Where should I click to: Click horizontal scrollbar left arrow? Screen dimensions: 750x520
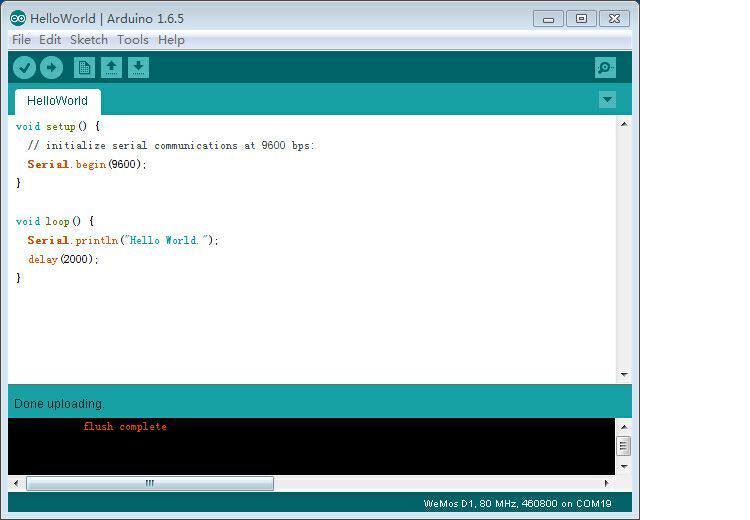click(16, 483)
